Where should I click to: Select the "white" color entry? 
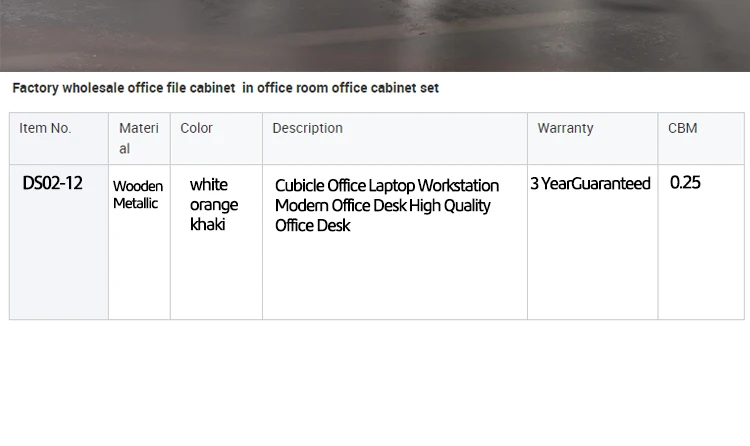209,184
